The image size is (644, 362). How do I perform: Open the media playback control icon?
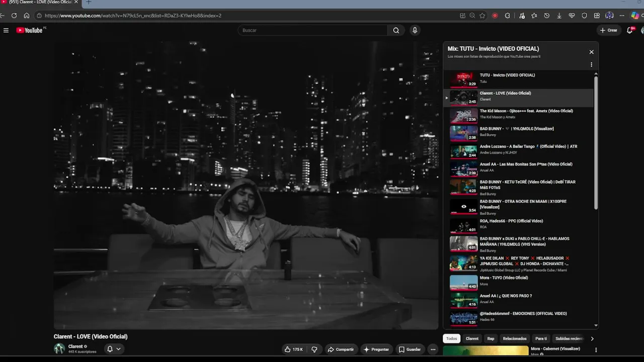[521, 16]
